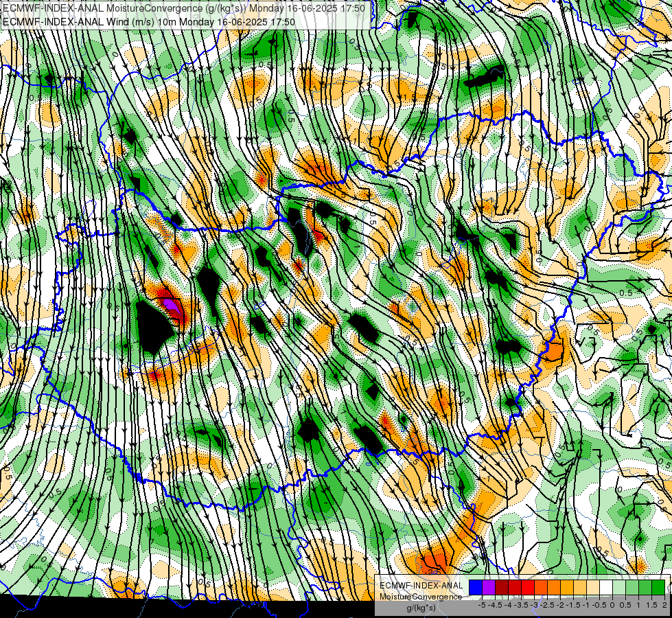Click the legend tick label -0.5
The height and width of the screenshot is (618, 672).
click(x=599, y=605)
